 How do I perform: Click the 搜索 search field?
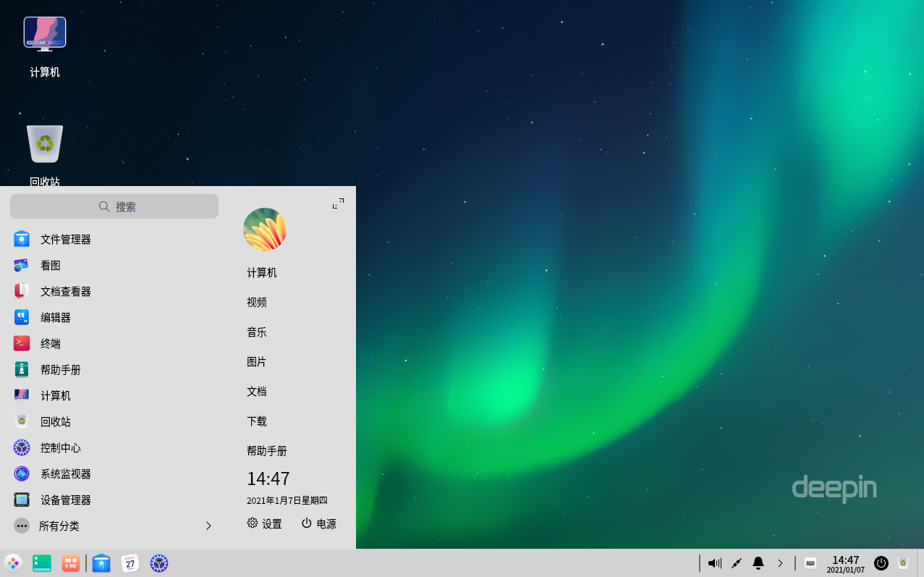pyautogui.click(x=114, y=206)
